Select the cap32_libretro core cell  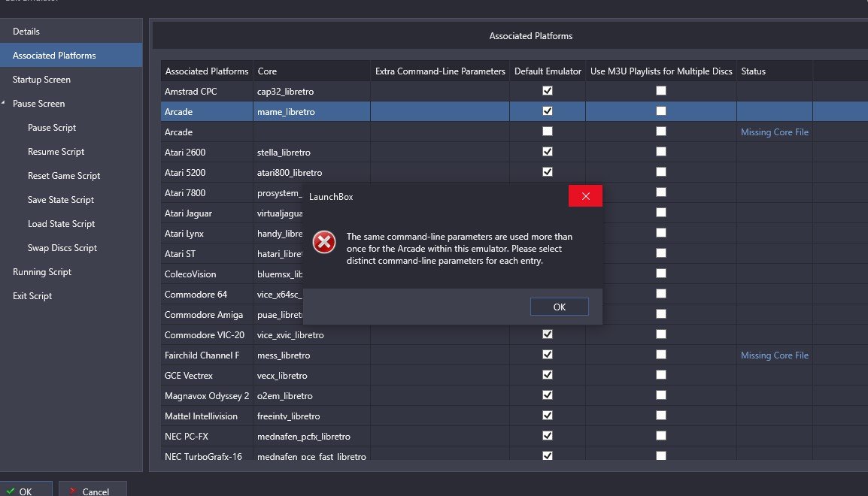pos(311,91)
